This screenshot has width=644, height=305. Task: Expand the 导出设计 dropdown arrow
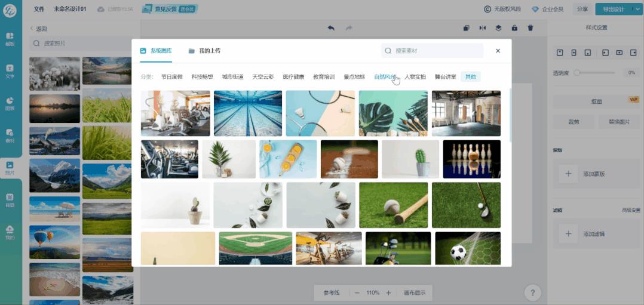(637, 9)
